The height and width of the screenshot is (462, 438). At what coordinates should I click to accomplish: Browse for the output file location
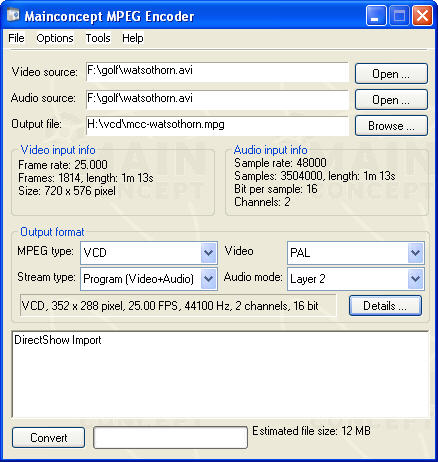click(391, 126)
